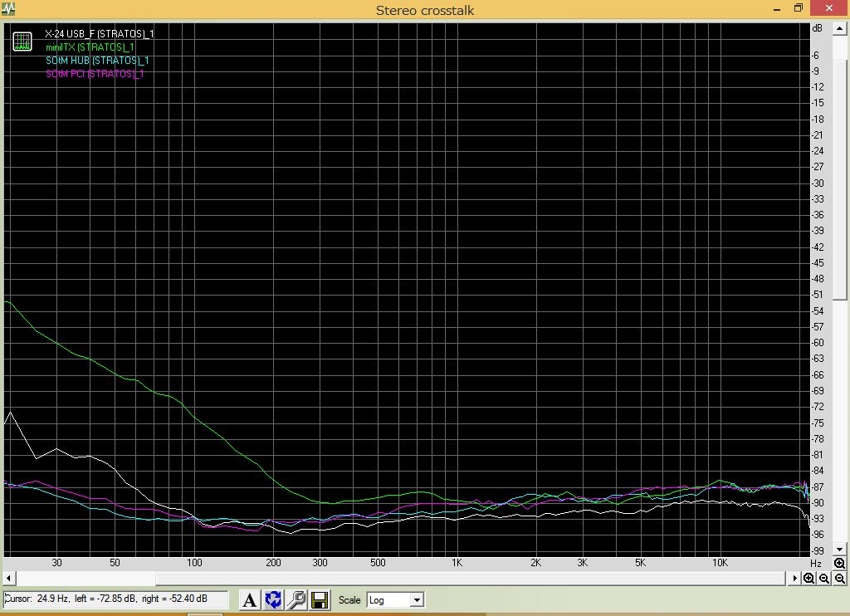Open graph settings with the wrench icon

296,599
